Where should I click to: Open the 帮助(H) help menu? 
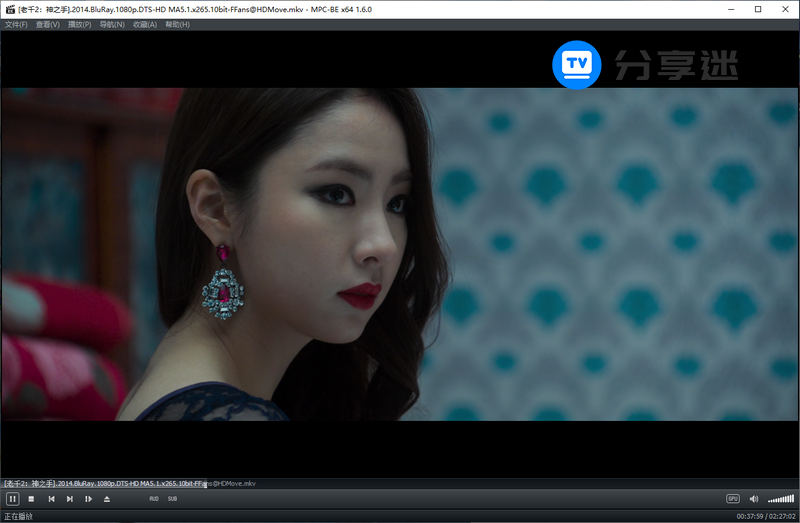tap(177, 24)
